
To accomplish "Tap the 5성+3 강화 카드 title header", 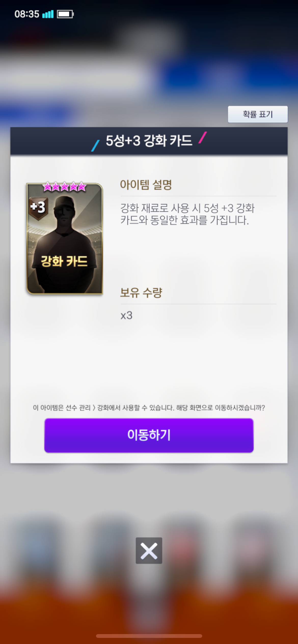I will tap(149, 141).
